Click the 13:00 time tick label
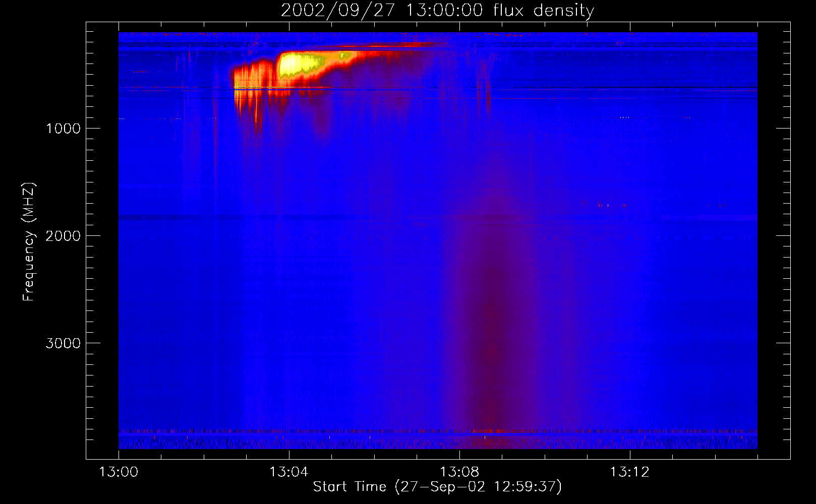 [119, 472]
